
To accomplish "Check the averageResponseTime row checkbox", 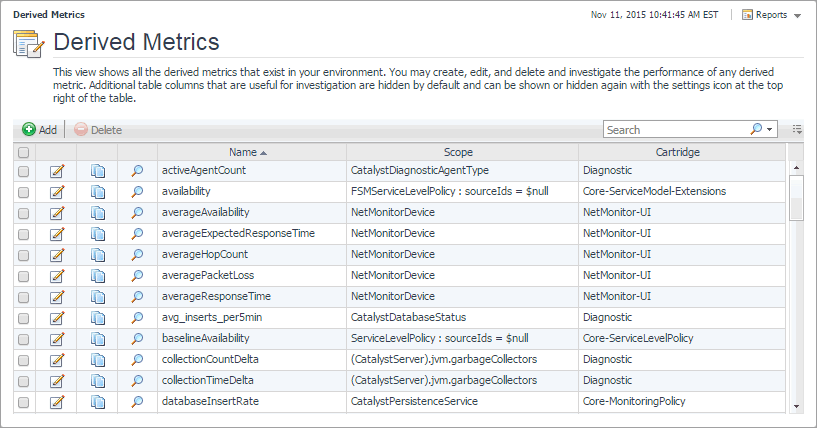I will coord(24,297).
